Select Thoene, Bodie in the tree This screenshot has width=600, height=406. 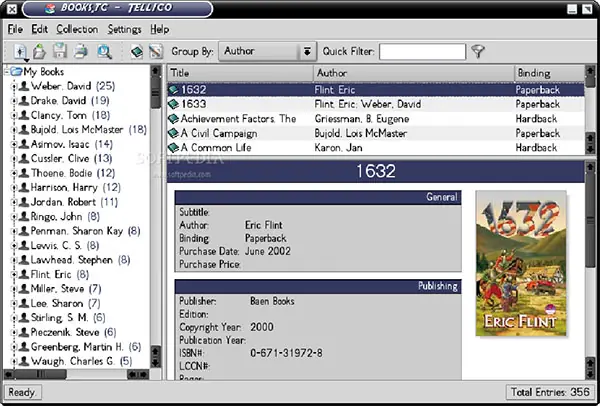point(73,173)
